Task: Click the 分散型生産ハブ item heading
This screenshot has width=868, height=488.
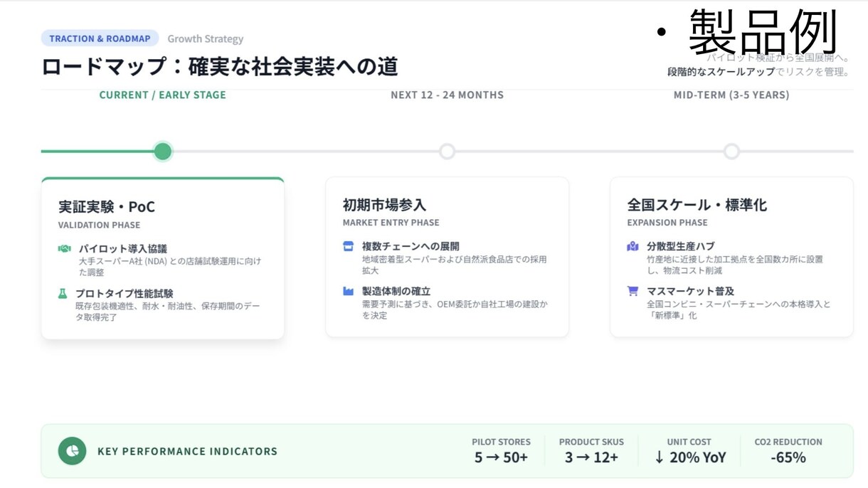Action: (x=680, y=246)
